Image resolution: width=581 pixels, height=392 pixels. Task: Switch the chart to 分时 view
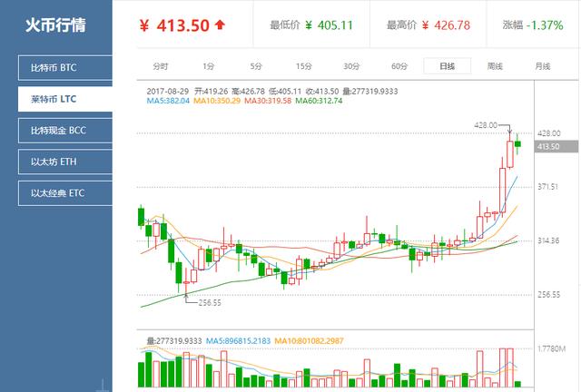(161, 66)
